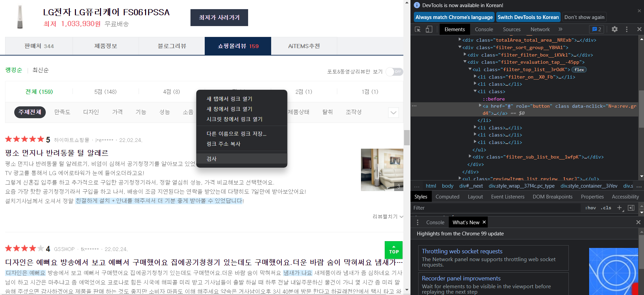The image size is (644, 295).
Task: Toggle photo and video reviews only switch
Action: [x=395, y=71]
